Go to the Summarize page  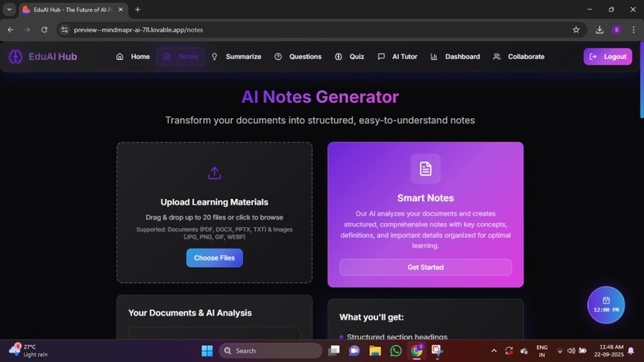pyautogui.click(x=237, y=57)
